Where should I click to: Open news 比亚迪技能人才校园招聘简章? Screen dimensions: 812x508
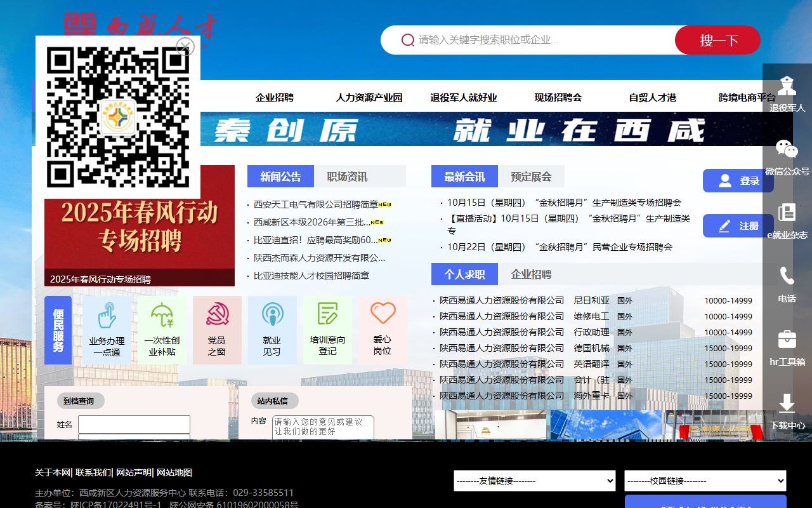coord(311,276)
